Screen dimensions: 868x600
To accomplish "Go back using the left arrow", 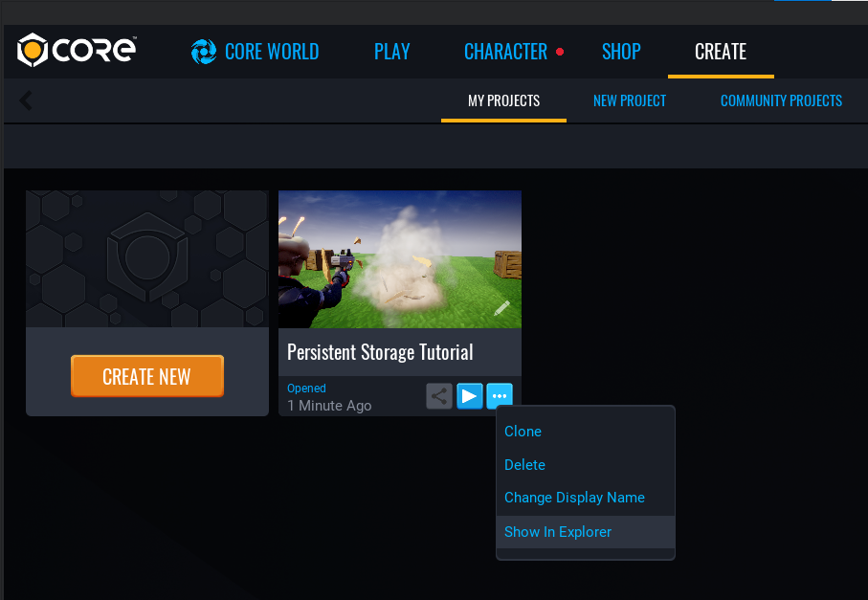I will 26,100.
